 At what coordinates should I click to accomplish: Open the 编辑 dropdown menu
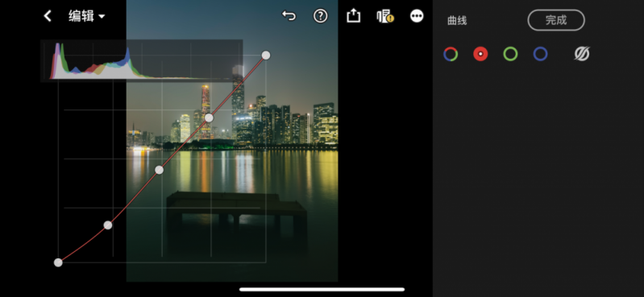(87, 16)
